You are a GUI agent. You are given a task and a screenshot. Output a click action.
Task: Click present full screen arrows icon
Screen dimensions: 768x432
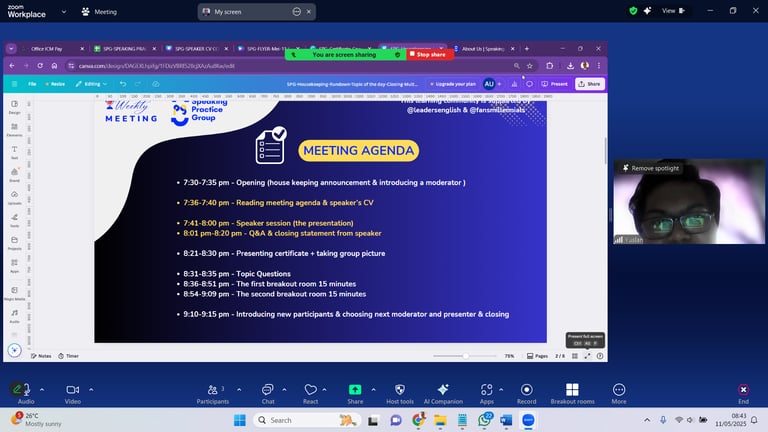[x=587, y=356]
